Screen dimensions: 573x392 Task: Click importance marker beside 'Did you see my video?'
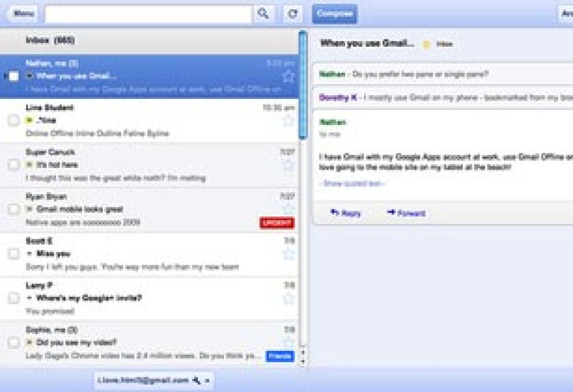30,342
